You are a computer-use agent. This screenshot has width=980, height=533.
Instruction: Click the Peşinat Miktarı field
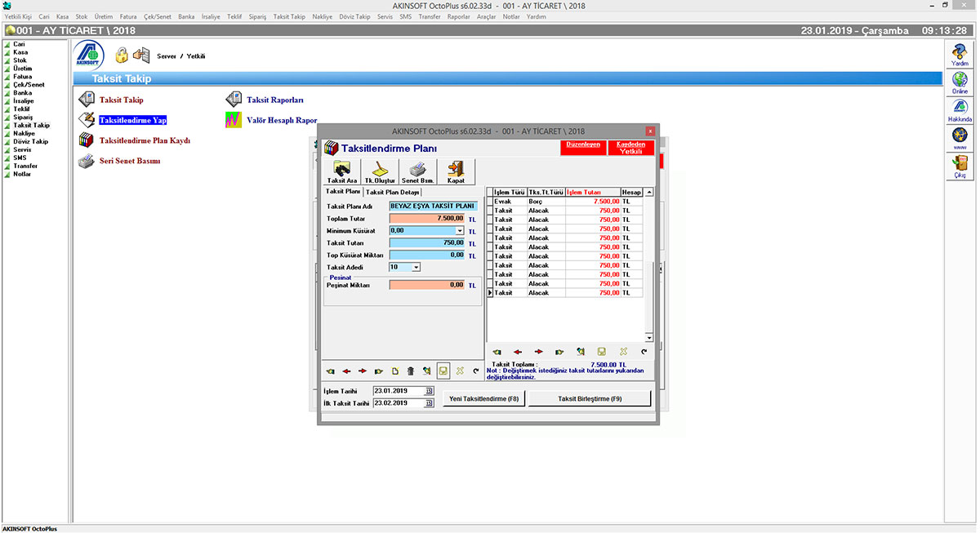(x=427, y=285)
